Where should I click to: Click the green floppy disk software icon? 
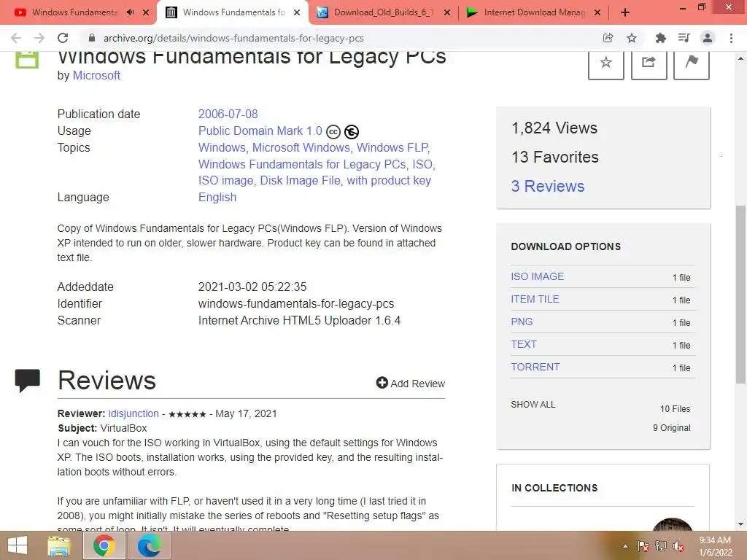pyautogui.click(x=27, y=60)
